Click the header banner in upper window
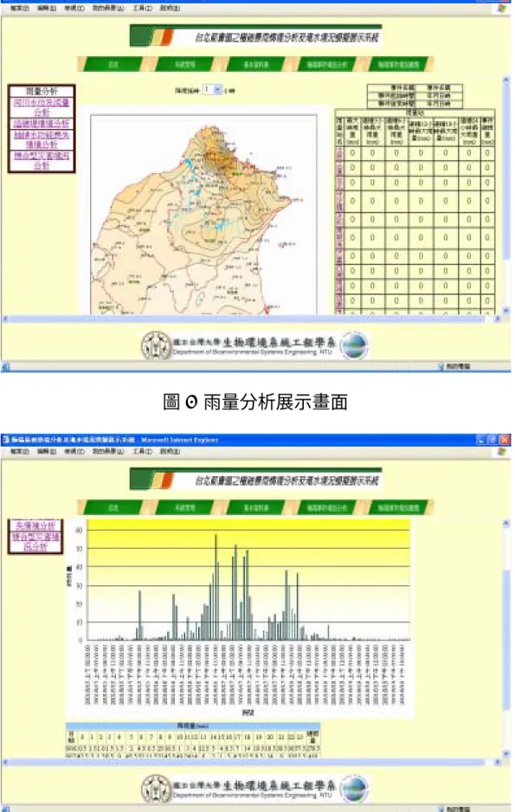The image size is (515, 812). [x=255, y=36]
